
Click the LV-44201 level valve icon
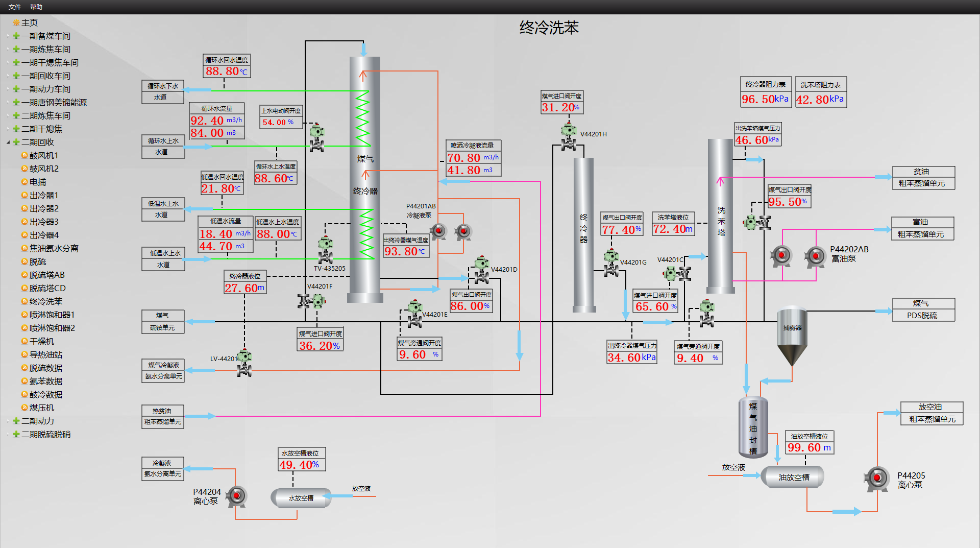click(x=244, y=363)
